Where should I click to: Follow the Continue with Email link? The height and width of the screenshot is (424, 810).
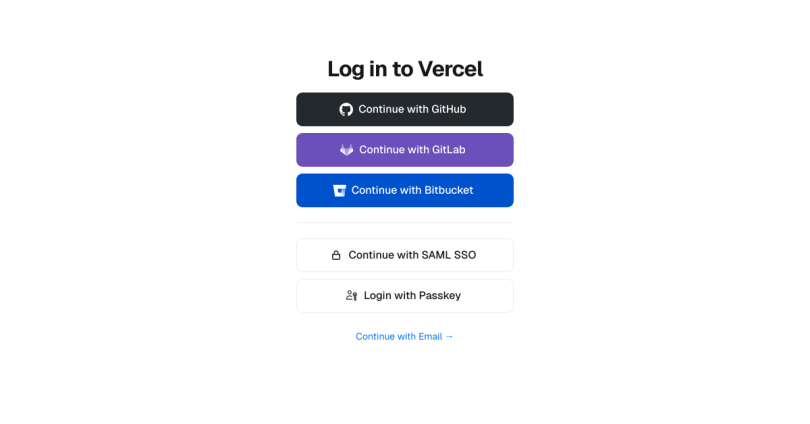tap(404, 337)
